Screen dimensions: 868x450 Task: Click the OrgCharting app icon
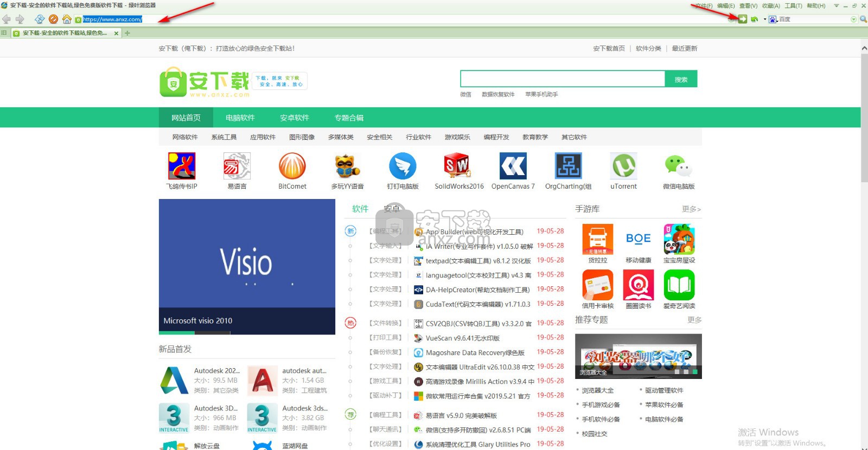569,166
